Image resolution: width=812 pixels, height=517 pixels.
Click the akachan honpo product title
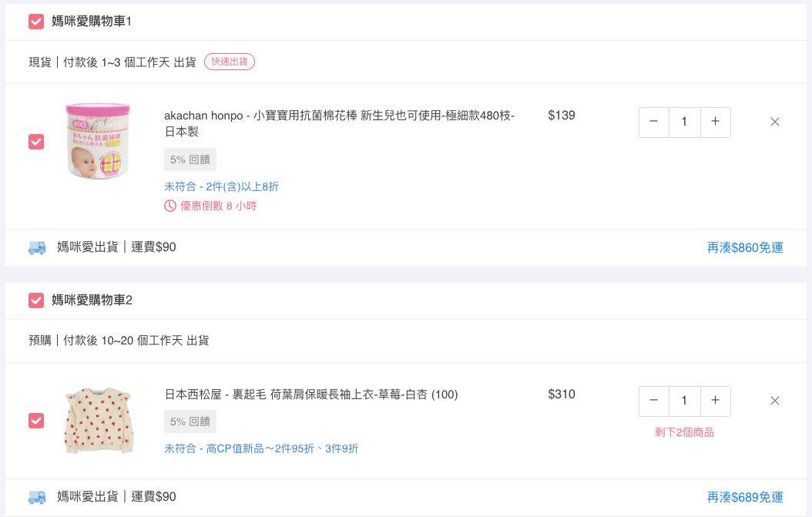tap(339, 116)
